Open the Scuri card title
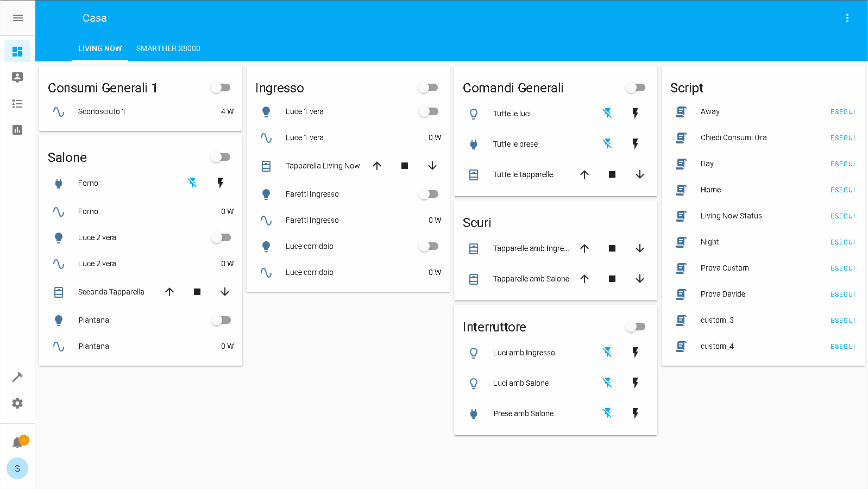This screenshot has width=868, height=489. 477,223
